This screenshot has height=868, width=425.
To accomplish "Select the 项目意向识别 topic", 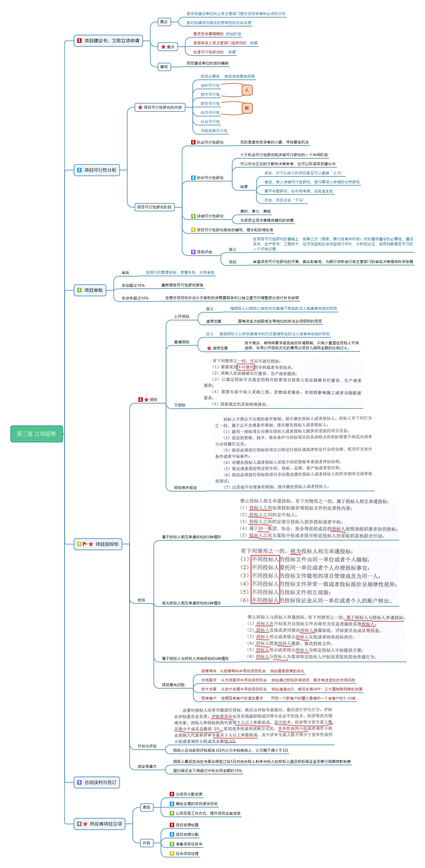I will (x=173, y=685).
